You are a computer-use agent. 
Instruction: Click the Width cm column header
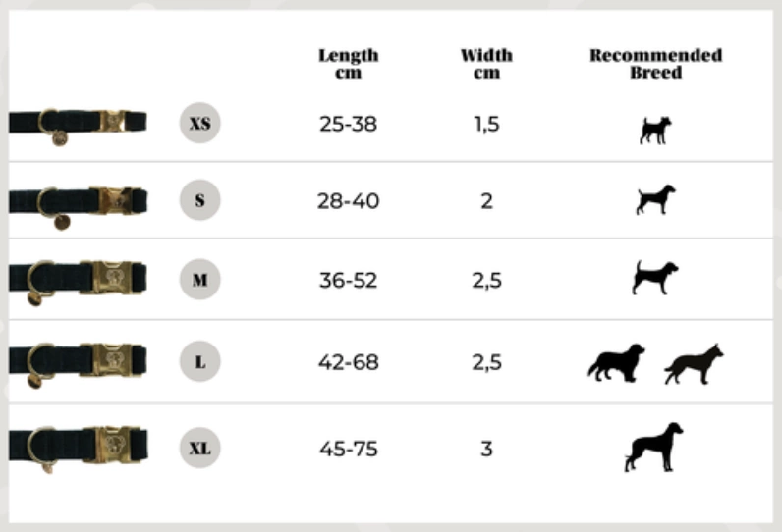486,64
